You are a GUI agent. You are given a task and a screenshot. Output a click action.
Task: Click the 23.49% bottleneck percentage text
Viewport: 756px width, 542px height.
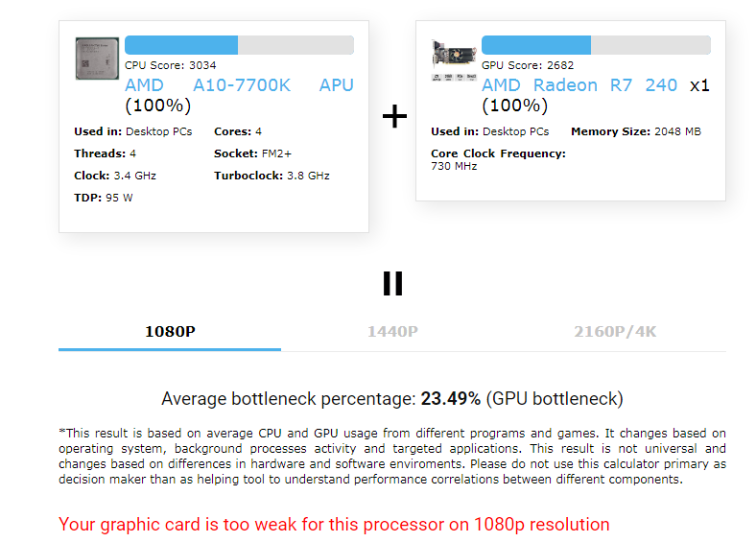[450, 399]
